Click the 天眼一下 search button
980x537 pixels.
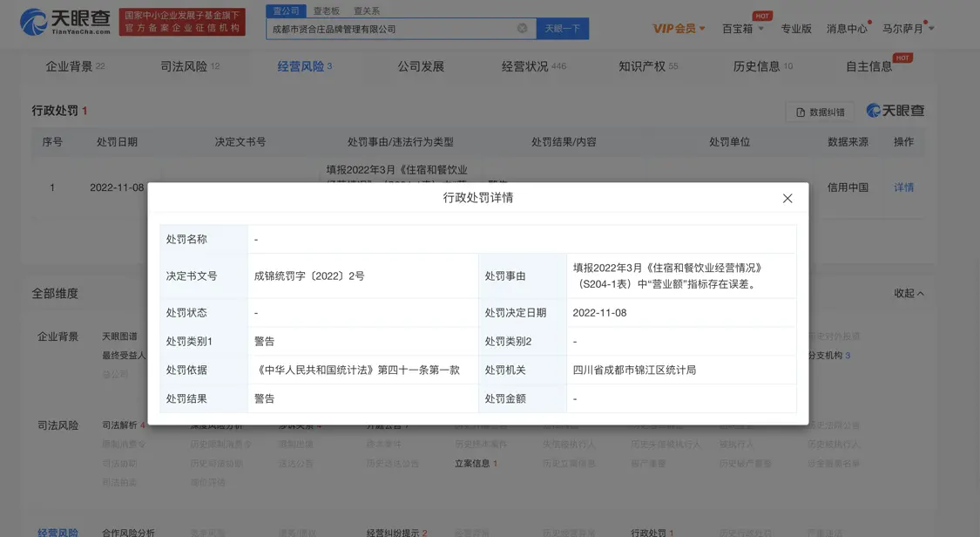(x=563, y=29)
